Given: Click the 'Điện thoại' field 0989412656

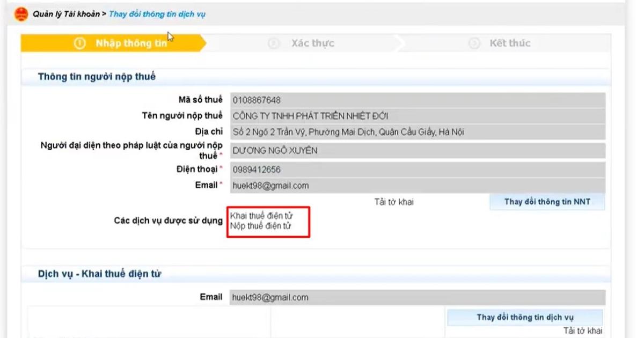Looking at the screenshot, I should [418, 170].
